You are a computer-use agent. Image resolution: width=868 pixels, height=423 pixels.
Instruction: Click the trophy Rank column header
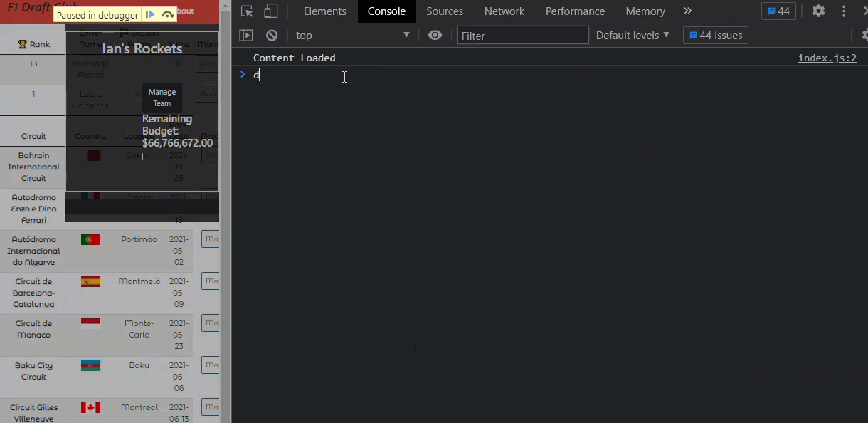click(x=33, y=44)
